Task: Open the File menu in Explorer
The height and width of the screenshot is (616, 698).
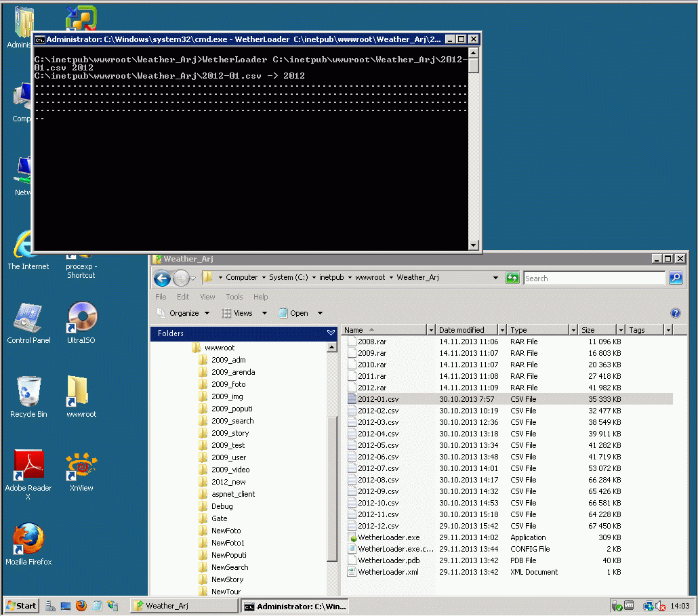Action: (161, 297)
